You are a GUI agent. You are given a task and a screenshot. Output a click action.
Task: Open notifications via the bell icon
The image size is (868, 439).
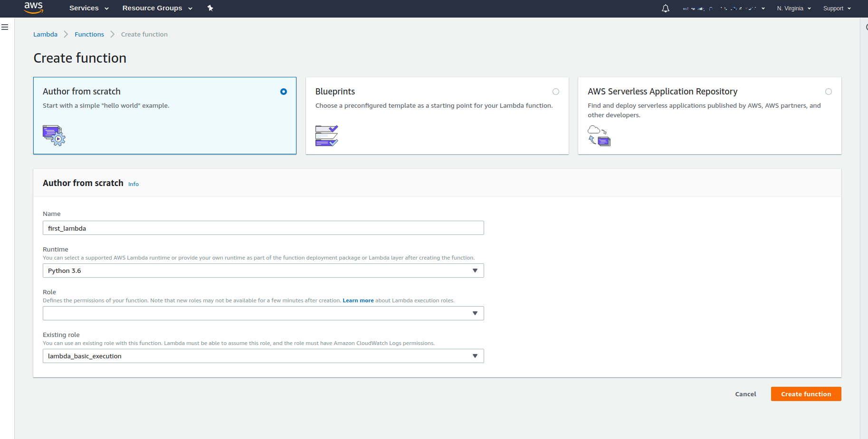(665, 8)
